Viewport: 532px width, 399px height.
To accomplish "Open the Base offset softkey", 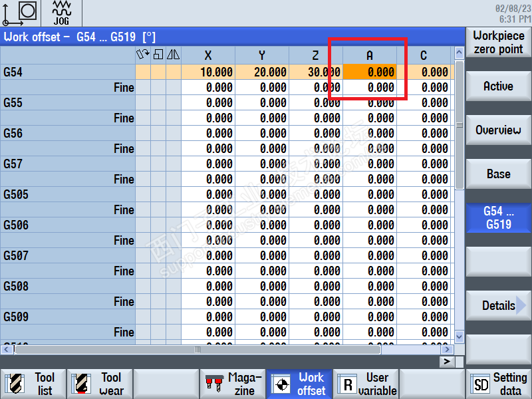I will 498,174.
